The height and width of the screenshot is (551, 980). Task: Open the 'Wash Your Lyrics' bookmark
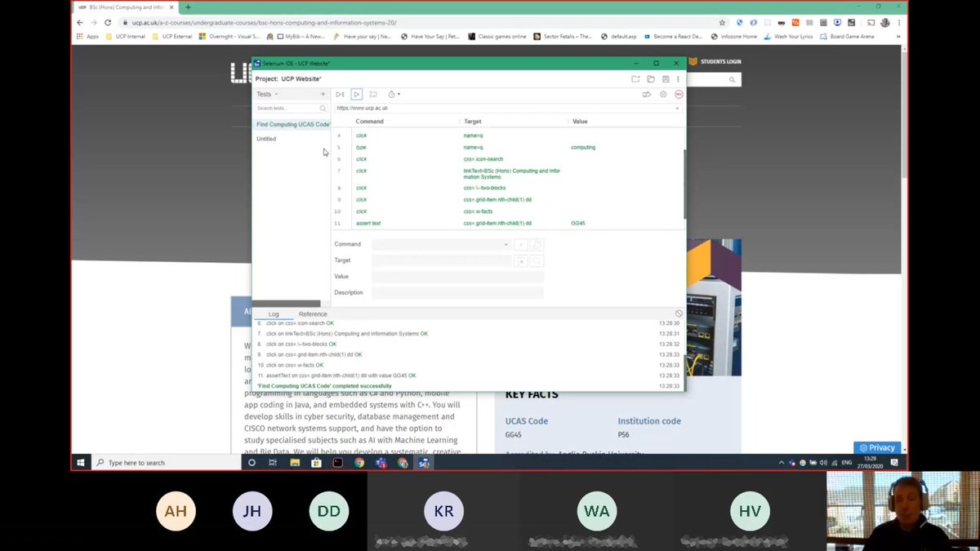[789, 36]
